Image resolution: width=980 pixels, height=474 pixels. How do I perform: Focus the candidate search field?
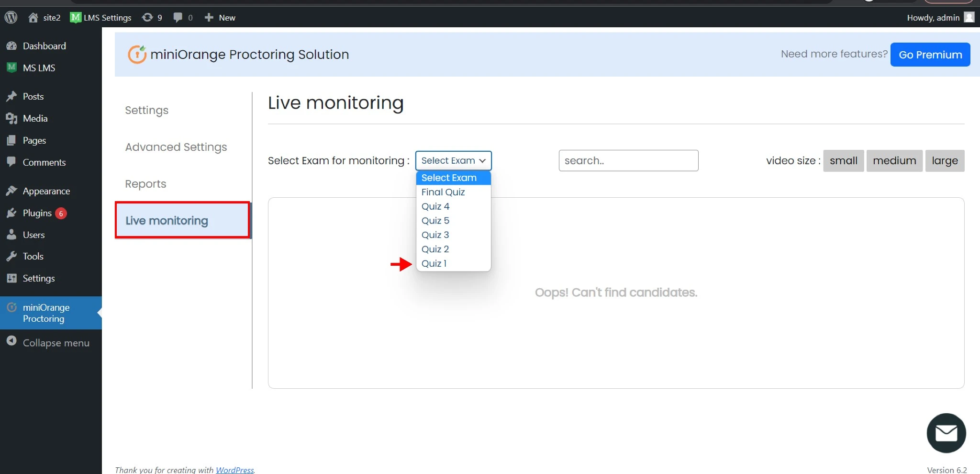coord(628,161)
